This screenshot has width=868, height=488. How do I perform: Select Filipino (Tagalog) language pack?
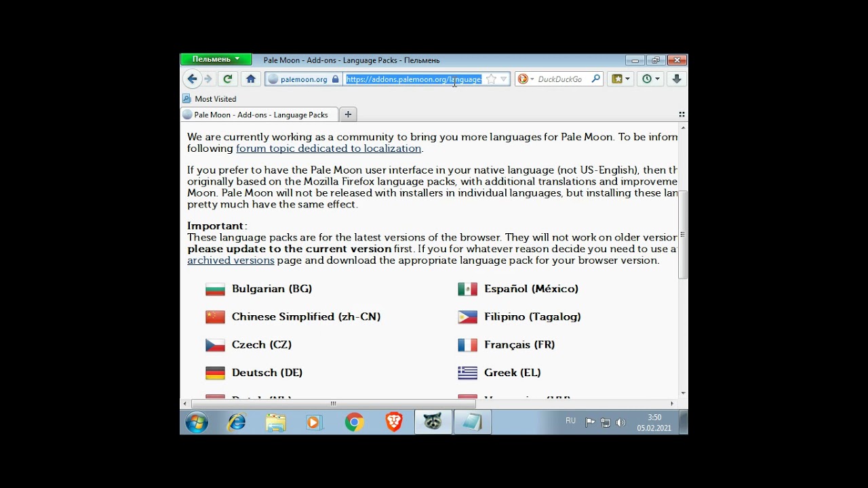click(532, 317)
